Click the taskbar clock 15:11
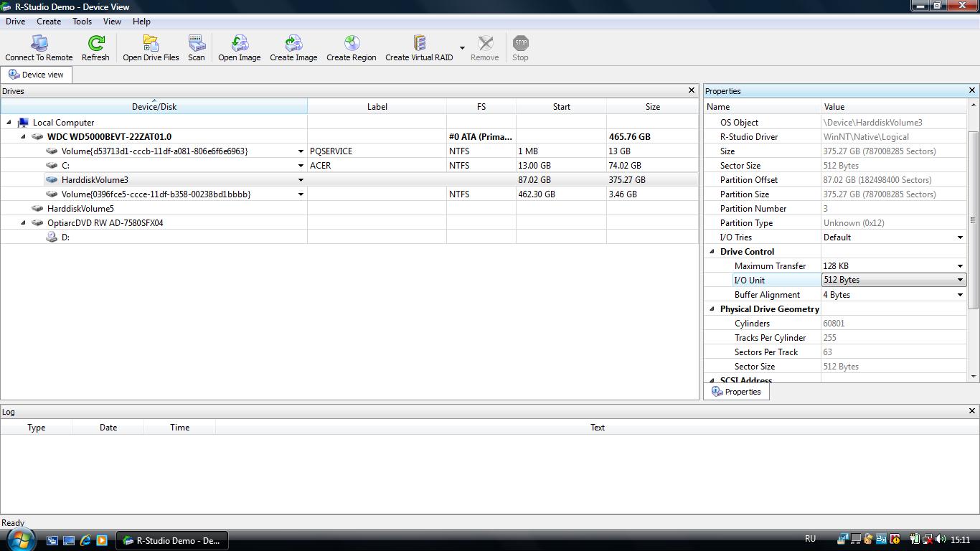The width and height of the screenshot is (980, 551). pos(959,540)
